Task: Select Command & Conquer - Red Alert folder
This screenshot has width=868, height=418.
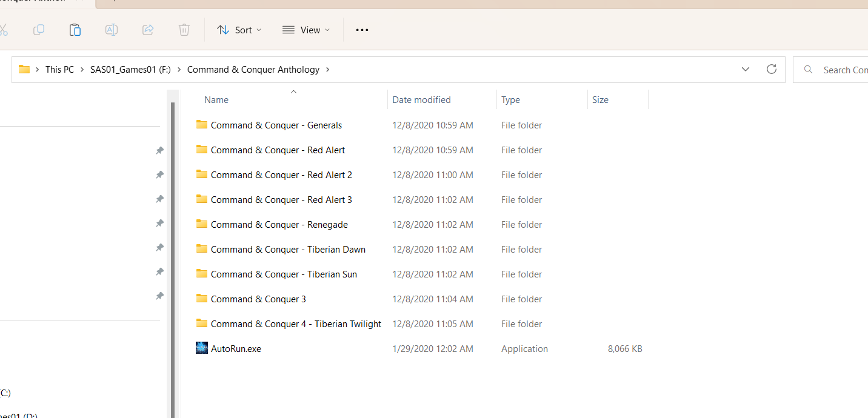Action: coord(278,150)
